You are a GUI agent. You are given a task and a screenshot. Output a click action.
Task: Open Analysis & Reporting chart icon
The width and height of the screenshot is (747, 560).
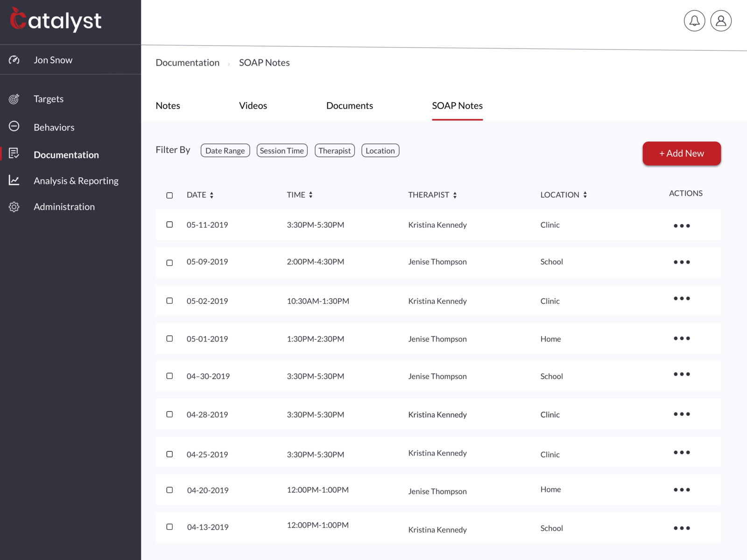point(14,180)
